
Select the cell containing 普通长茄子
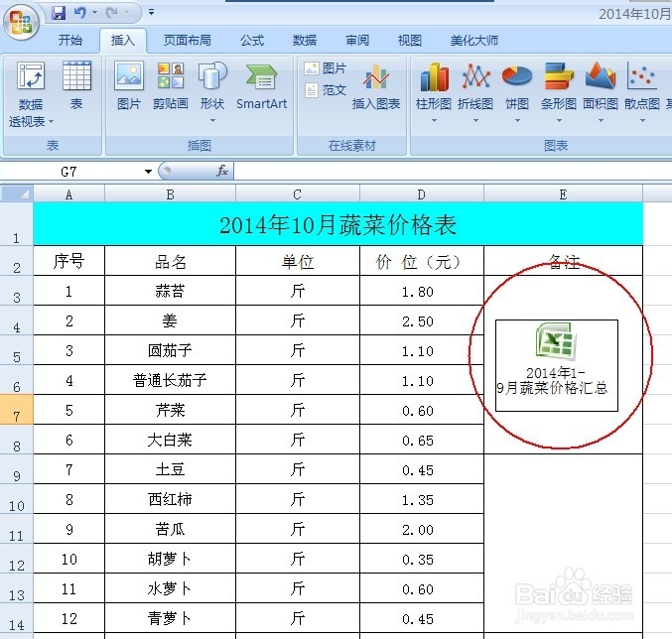click(170, 380)
